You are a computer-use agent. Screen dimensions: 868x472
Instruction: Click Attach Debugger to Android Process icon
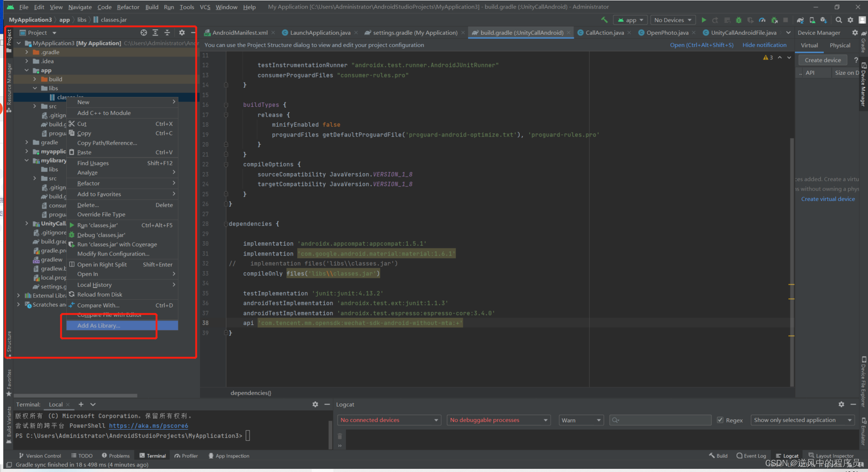[x=774, y=20]
